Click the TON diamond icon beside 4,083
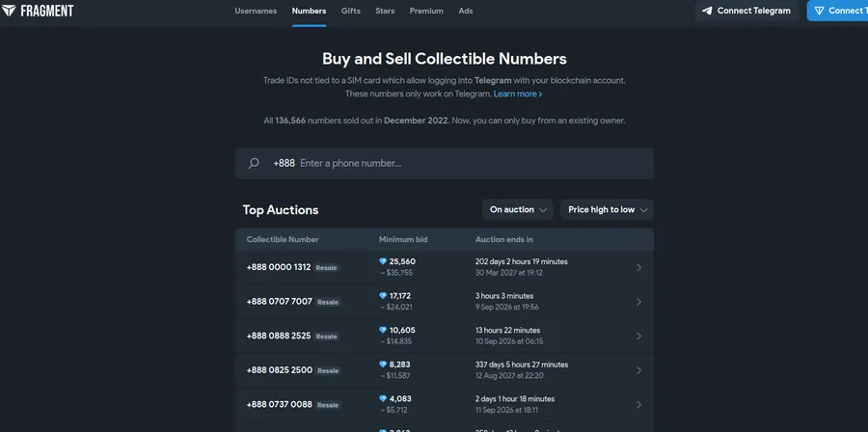Viewport: 868px width, 432px height. coord(383,399)
